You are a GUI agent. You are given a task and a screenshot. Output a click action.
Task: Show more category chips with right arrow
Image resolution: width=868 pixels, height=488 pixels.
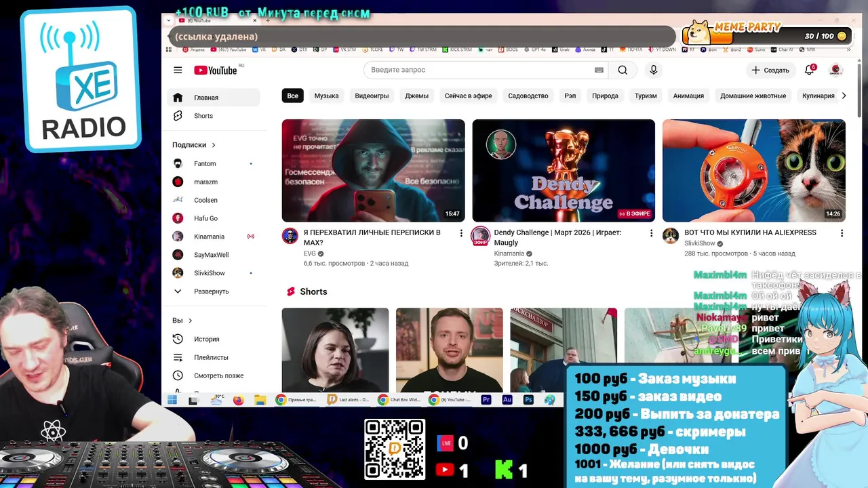click(x=844, y=96)
